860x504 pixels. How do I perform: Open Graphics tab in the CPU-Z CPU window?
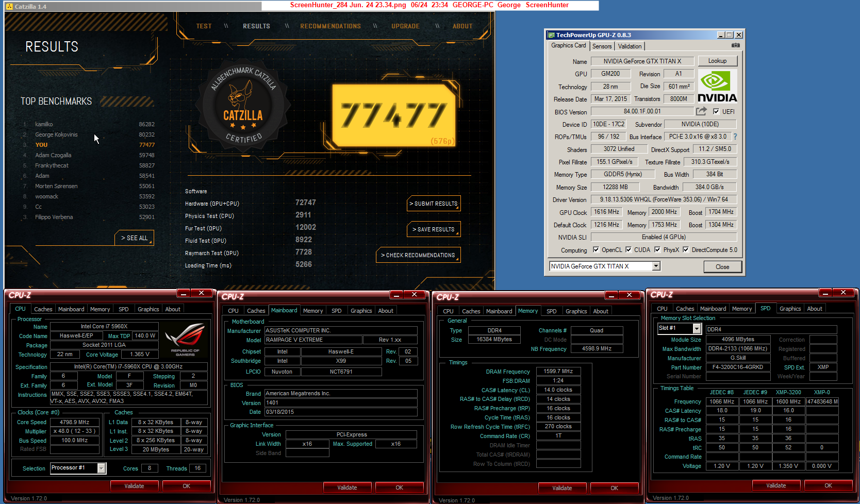148,309
